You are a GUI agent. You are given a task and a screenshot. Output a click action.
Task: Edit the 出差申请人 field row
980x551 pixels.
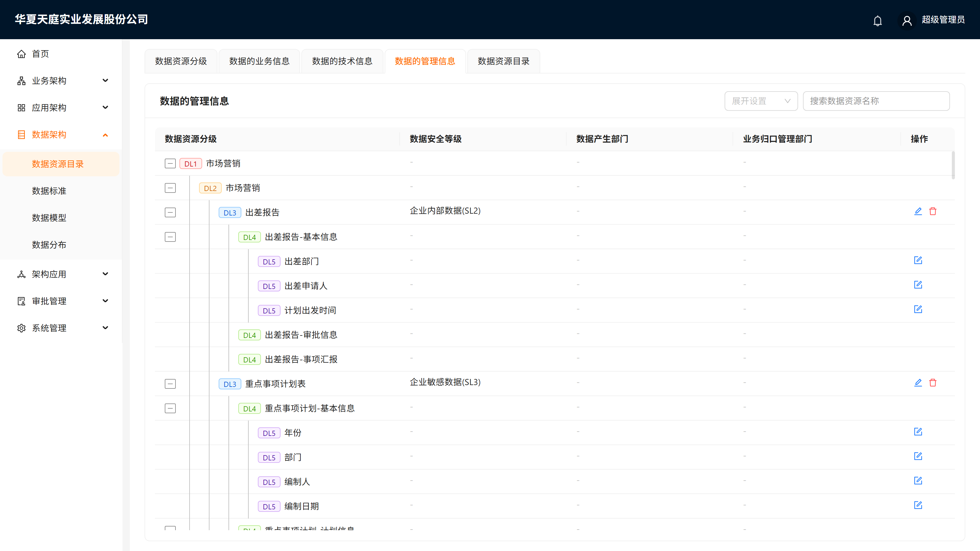click(918, 284)
